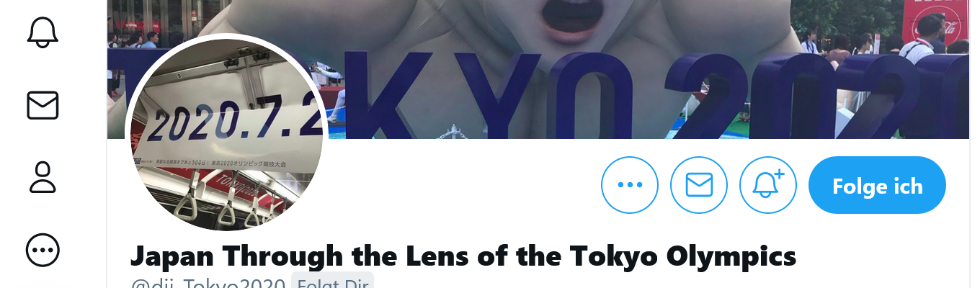The image size is (980, 288).
Task: Enable tweet notifications with bell-plus button
Action: (768, 185)
